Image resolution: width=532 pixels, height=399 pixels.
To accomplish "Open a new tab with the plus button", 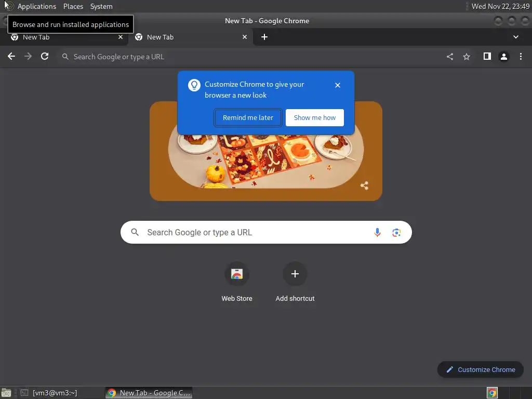I will coord(264,37).
